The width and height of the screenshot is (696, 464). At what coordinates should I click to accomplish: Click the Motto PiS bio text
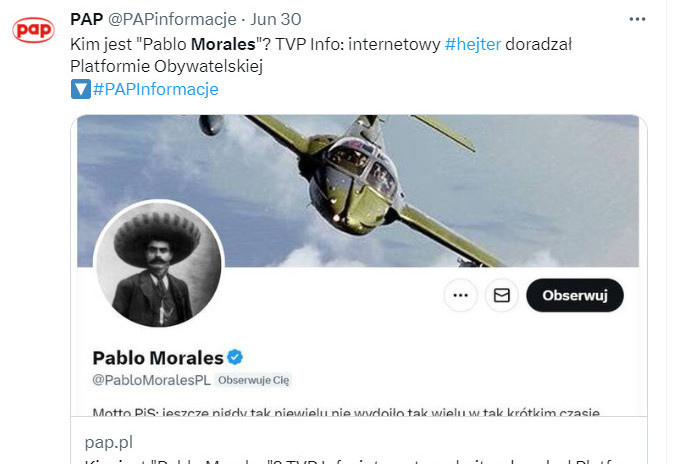click(346, 412)
